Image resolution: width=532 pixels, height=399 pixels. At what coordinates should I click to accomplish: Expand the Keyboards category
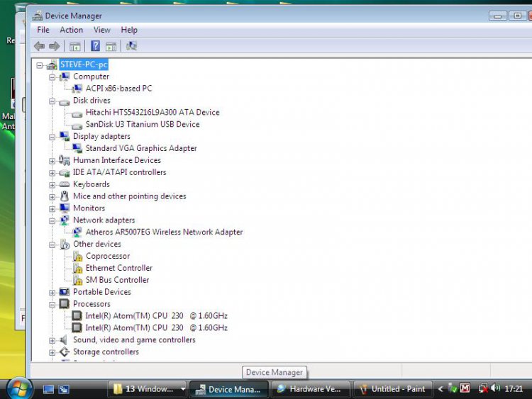[x=52, y=185]
